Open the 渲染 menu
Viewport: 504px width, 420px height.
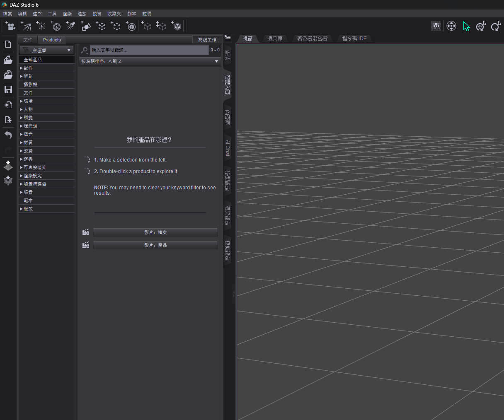(x=67, y=14)
